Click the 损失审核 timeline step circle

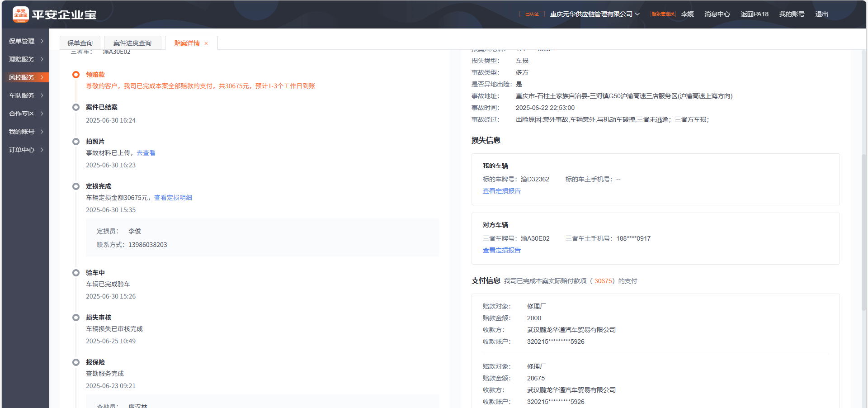[76, 318]
